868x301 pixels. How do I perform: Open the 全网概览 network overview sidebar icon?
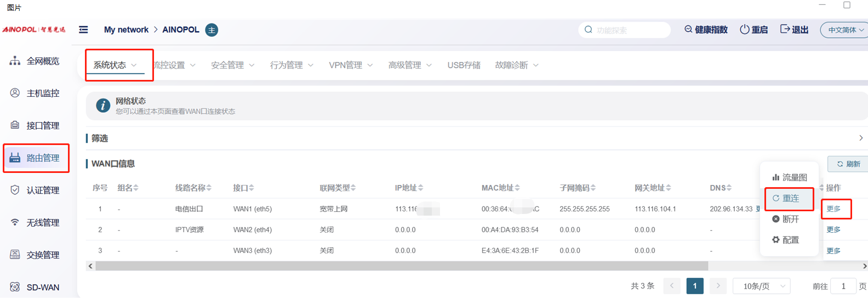(15, 61)
